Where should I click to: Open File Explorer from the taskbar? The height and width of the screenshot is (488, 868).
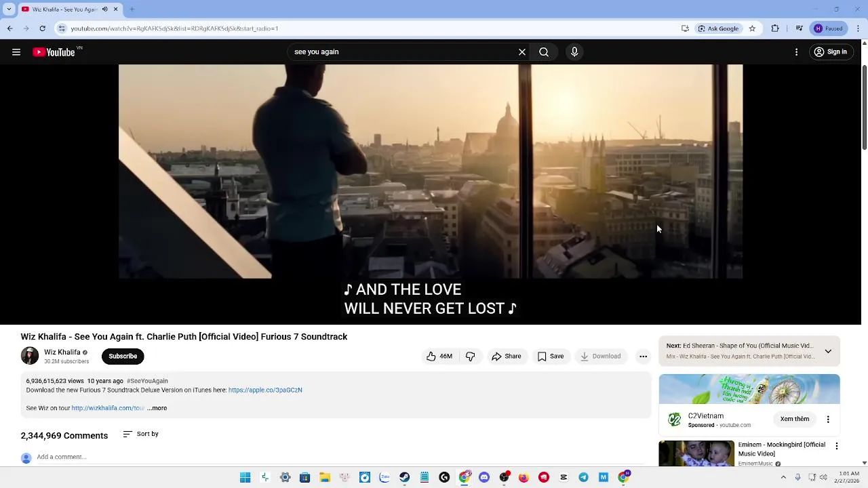(x=325, y=478)
